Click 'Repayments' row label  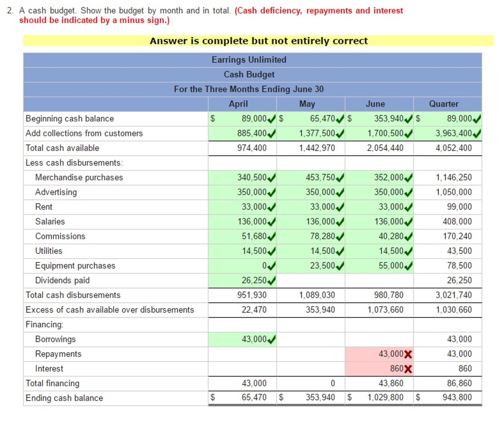coord(58,354)
